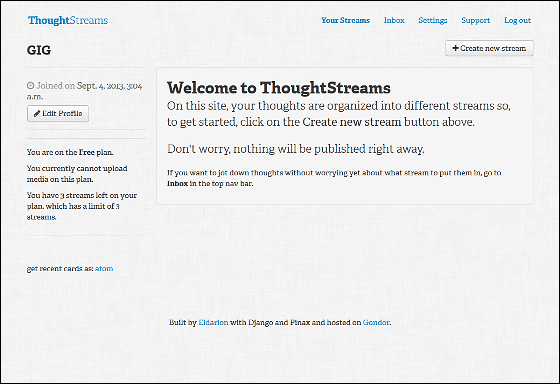This screenshot has width=560, height=384.
Task: Click the pencil icon on Edit Profile
Action: point(37,114)
